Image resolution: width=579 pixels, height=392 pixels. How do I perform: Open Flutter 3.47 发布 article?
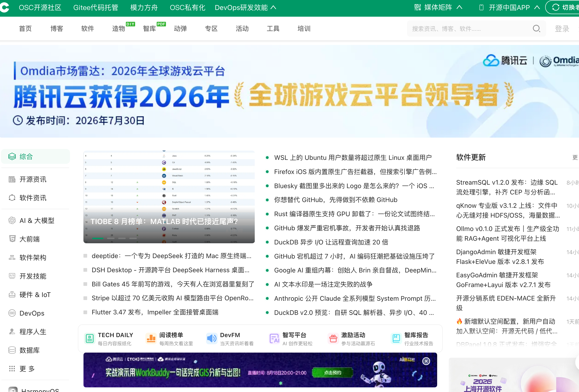[155, 312]
